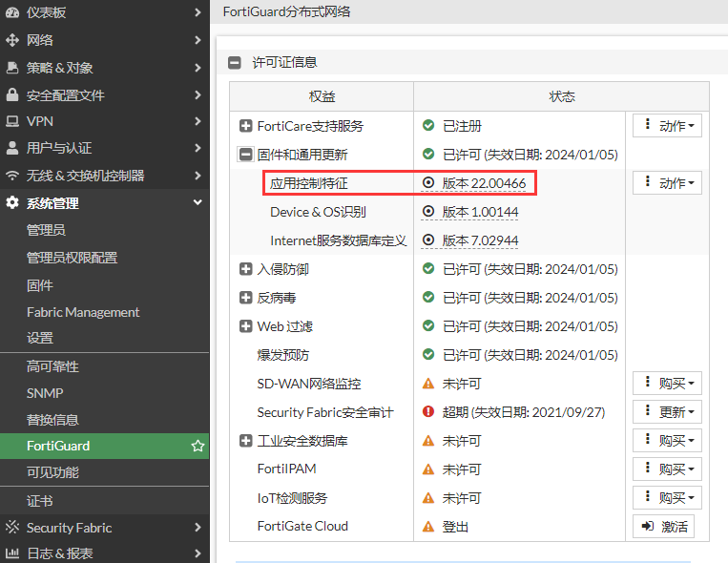728x563 pixels.
Task: Click the 权益 column header
Action: 322,96
